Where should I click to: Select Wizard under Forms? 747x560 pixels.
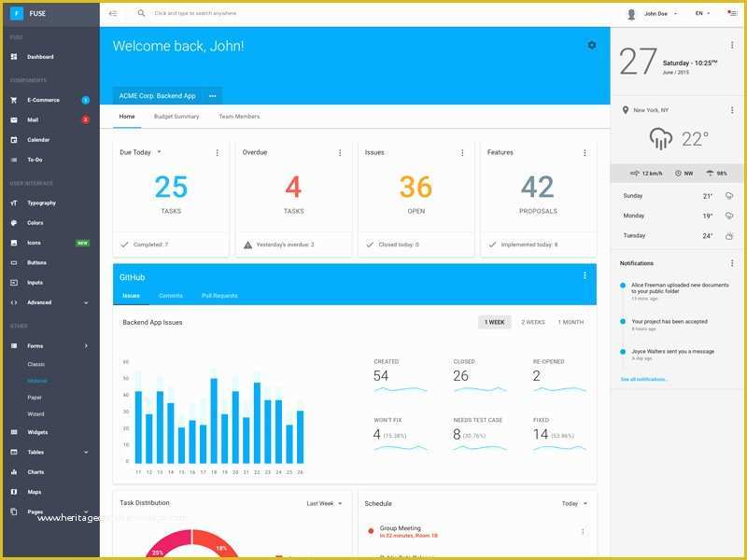pos(35,413)
